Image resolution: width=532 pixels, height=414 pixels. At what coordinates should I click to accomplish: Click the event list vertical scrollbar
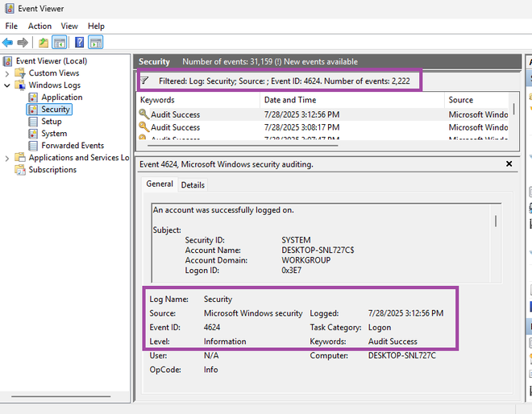(x=514, y=110)
